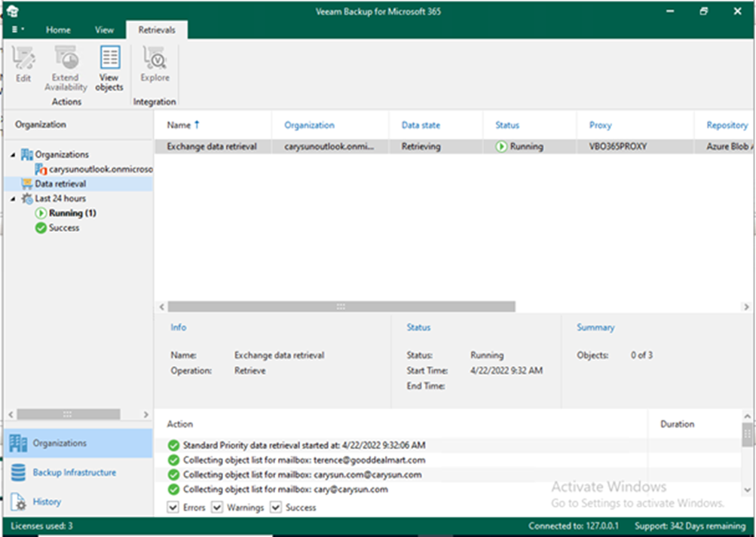Viewport: 756px width, 537px height.
Task: Click the Running status icon in job row
Action: point(501,146)
